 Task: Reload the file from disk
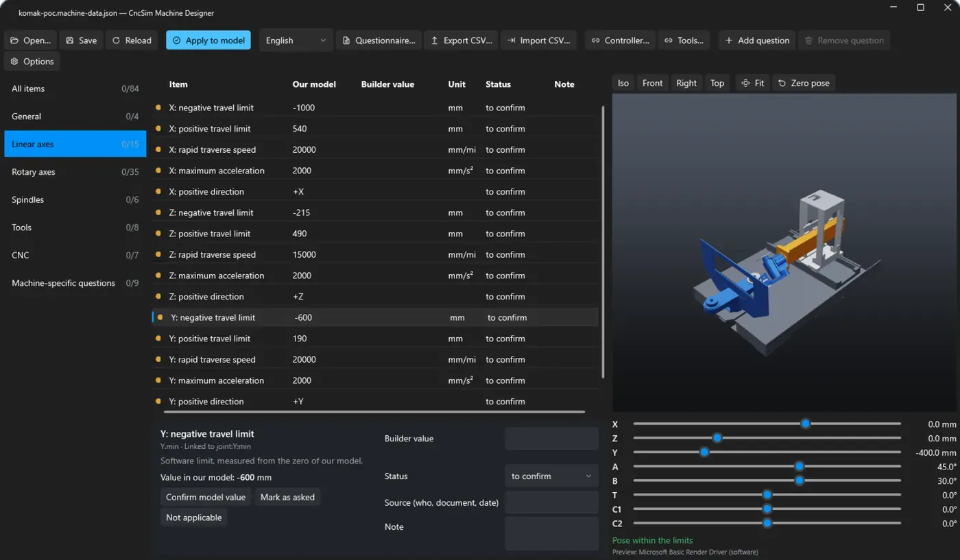point(132,40)
